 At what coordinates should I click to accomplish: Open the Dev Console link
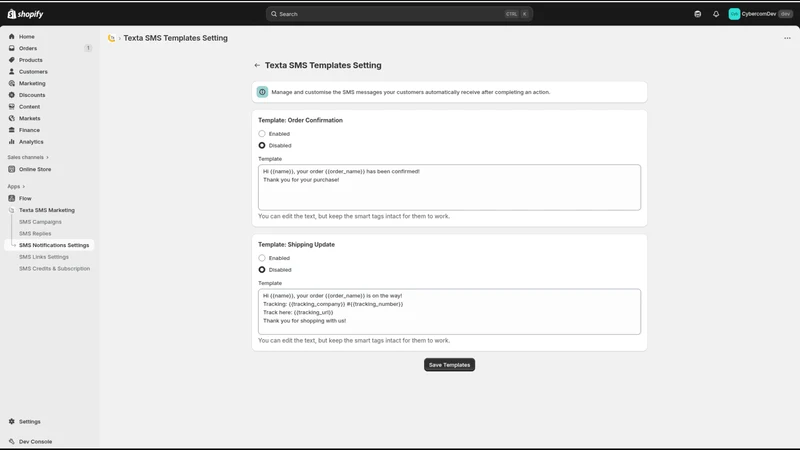point(36,442)
